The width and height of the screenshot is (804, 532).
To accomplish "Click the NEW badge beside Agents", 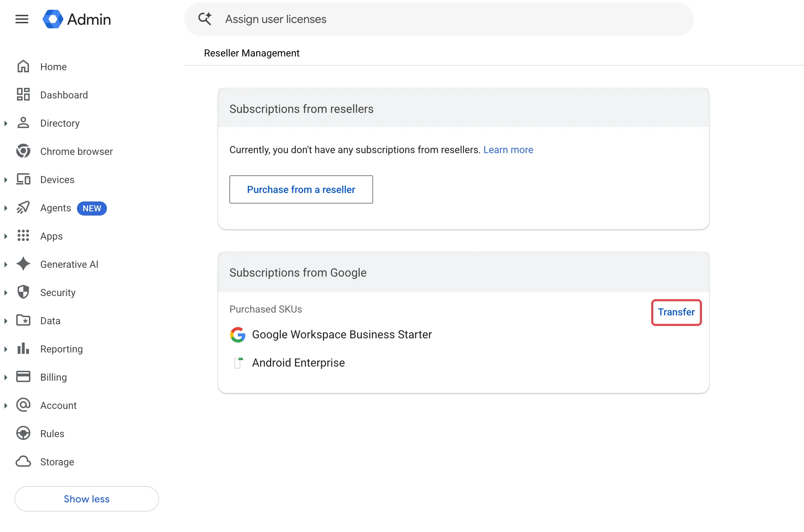I will coord(92,208).
